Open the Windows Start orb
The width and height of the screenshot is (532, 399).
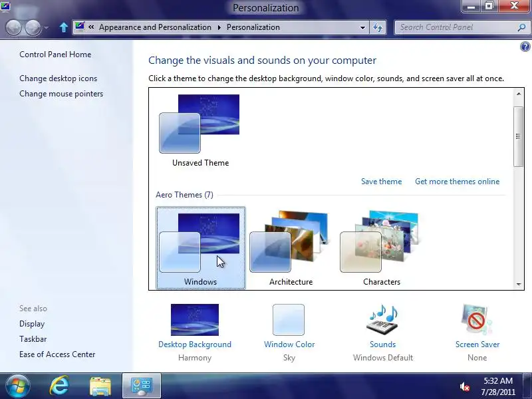pyautogui.click(x=17, y=386)
